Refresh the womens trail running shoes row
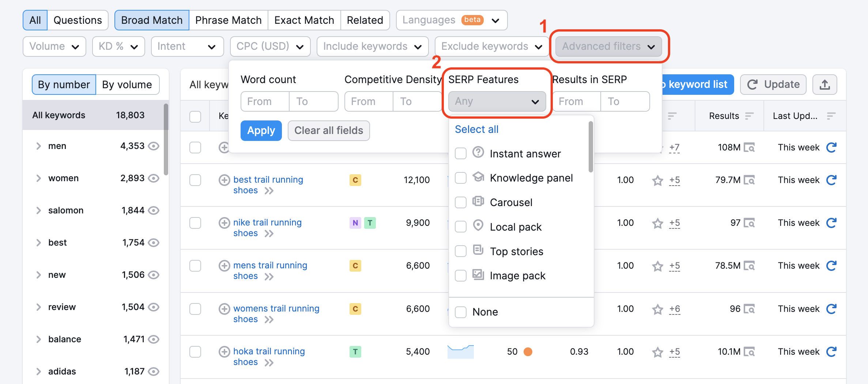The height and width of the screenshot is (384, 868). click(831, 309)
